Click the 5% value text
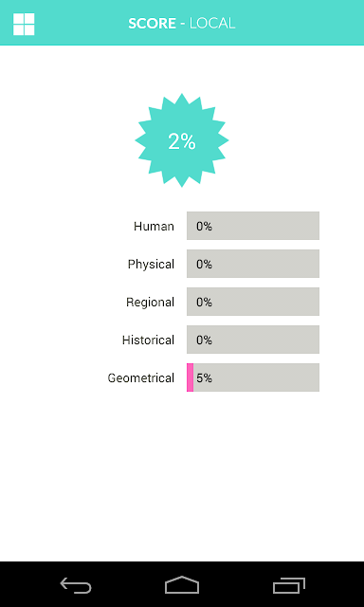 tap(204, 377)
